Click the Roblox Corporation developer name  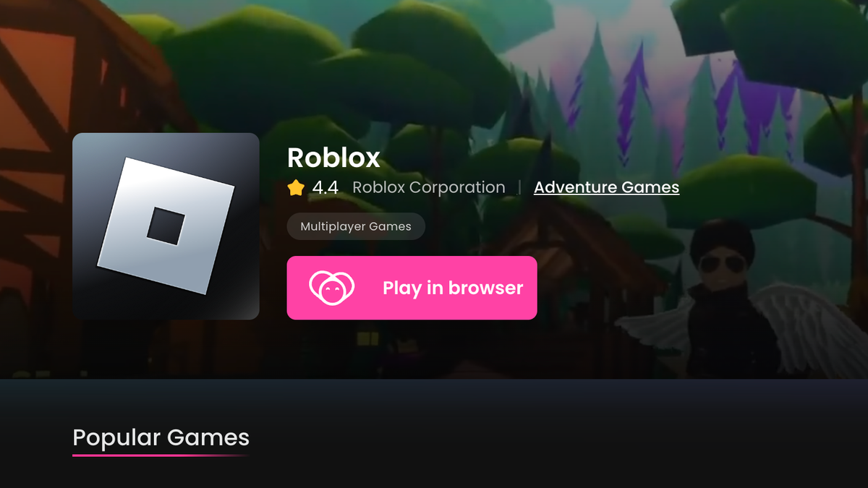tap(429, 188)
